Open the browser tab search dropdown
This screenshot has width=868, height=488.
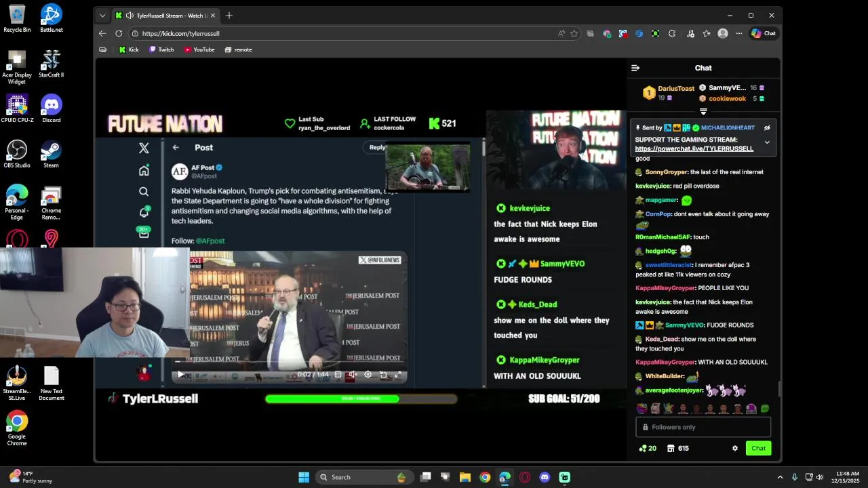(x=102, y=16)
